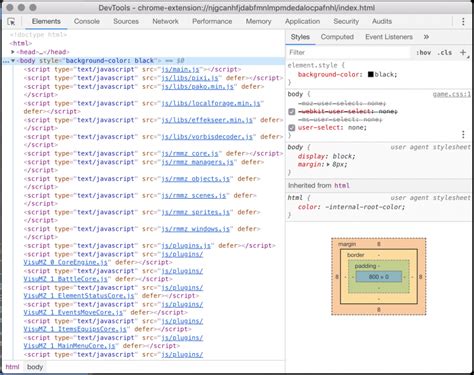Click the -internal-root-color value
Screen dimensions: 474x375
click(365, 207)
